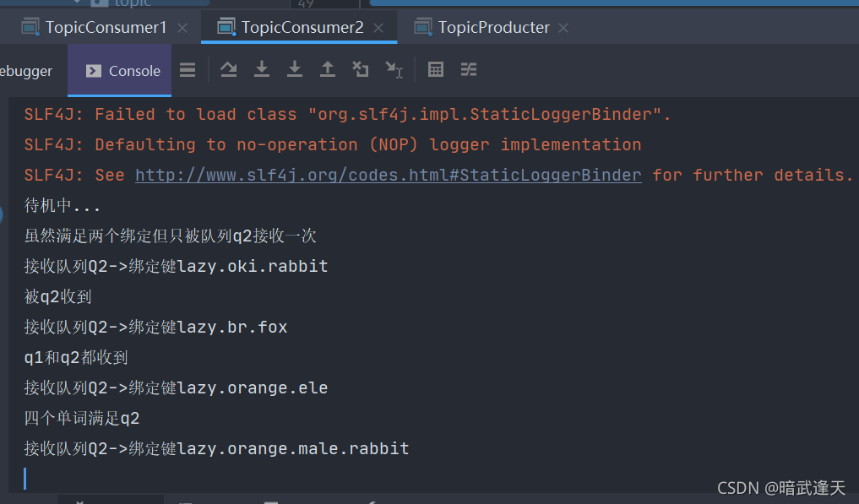859x504 pixels.
Task: Switch to the Debugger tab
Action: 26,71
